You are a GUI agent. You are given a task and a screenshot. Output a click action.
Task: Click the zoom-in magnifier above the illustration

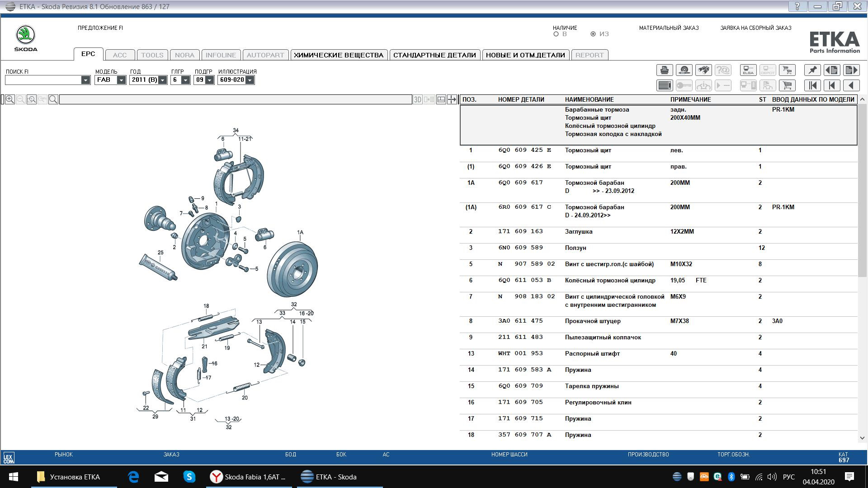point(9,99)
